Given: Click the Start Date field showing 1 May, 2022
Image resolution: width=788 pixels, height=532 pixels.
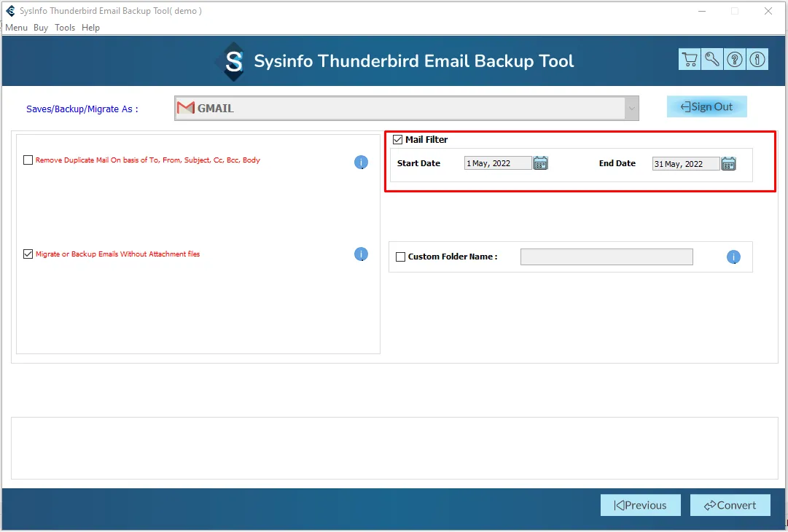Looking at the screenshot, I should click(498, 163).
